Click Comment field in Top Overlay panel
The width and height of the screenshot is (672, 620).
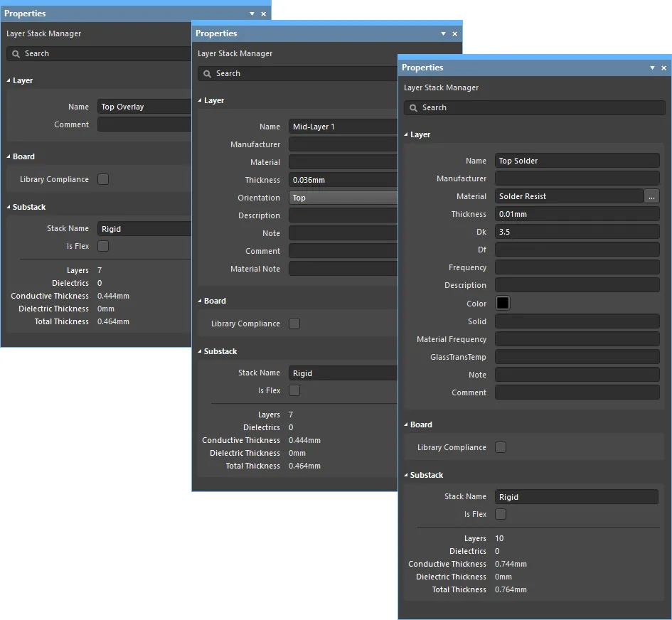coord(144,124)
